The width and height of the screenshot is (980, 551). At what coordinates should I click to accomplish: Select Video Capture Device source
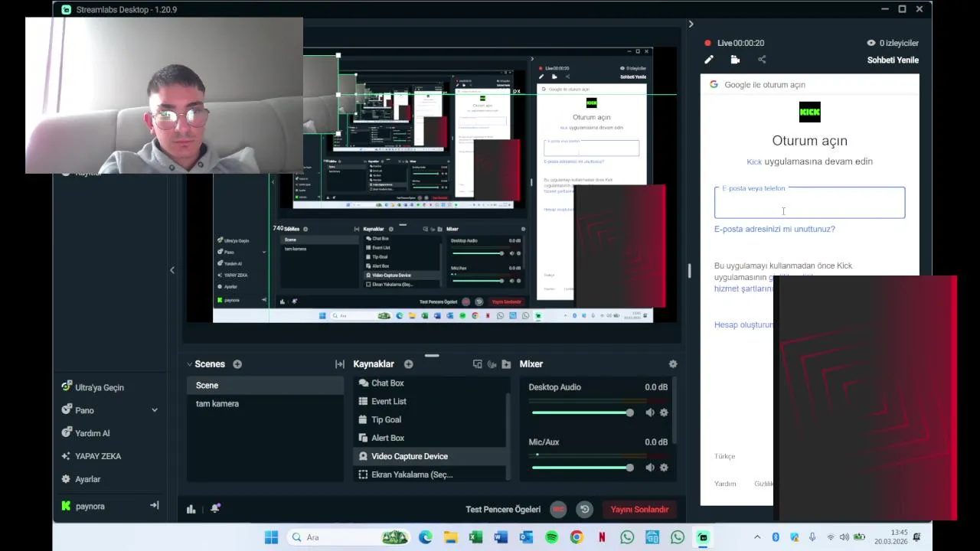click(429, 457)
